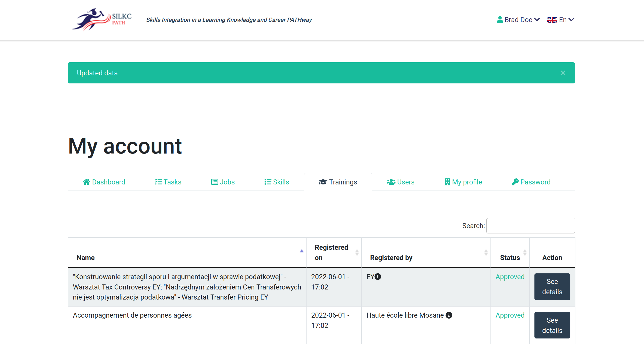Focus the trainings Search field
Screen dimensions: 644x344
pyautogui.click(x=530, y=226)
